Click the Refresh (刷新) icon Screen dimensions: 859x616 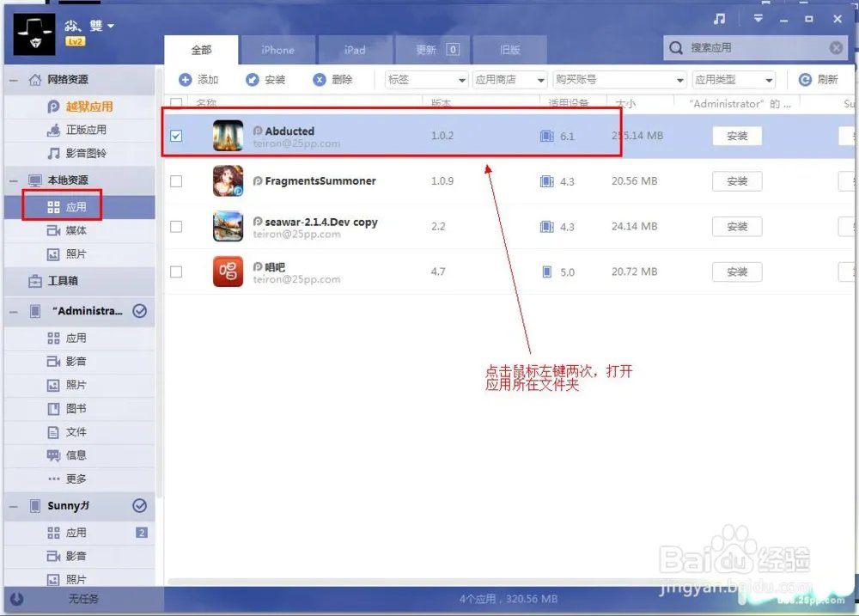pos(805,80)
